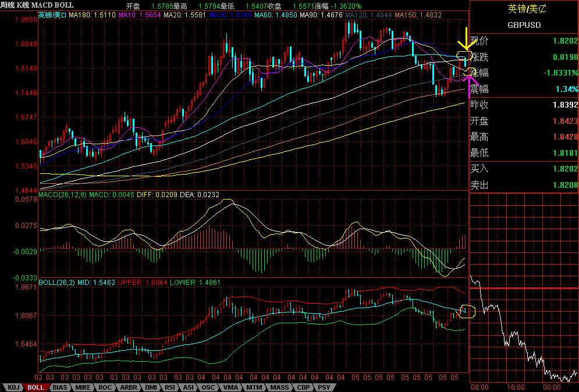Click the 1.9550 price axis label
579x392 pixels.
pyautogui.click(x=26, y=20)
